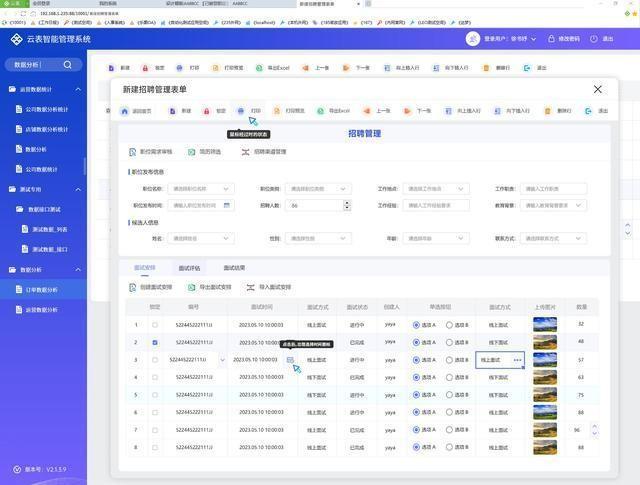The height and width of the screenshot is (485, 640).
Task: Open the 教育背景 dropdown
Action: coord(553,205)
